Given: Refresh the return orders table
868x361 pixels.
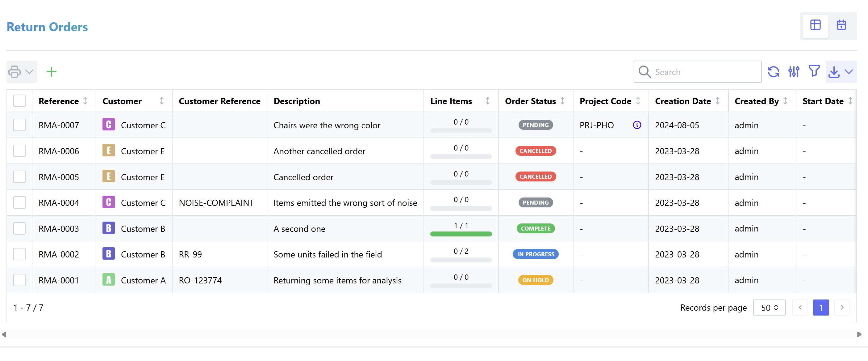Looking at the screenshot, I should point(773,71).
